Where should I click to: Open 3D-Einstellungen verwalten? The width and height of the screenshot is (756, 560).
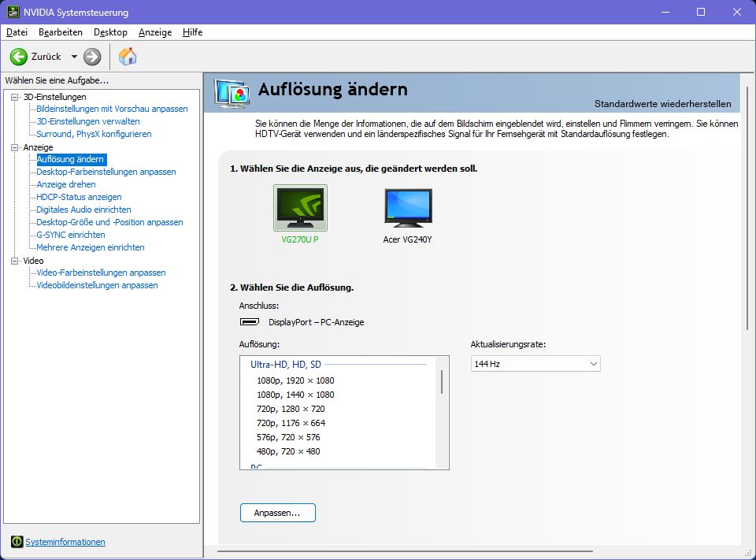tap(88, 121)
